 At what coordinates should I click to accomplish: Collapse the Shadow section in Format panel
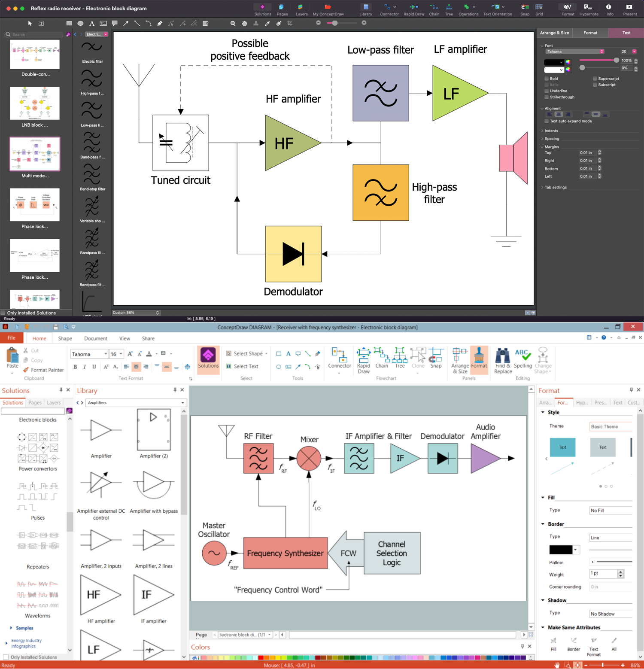543,600
